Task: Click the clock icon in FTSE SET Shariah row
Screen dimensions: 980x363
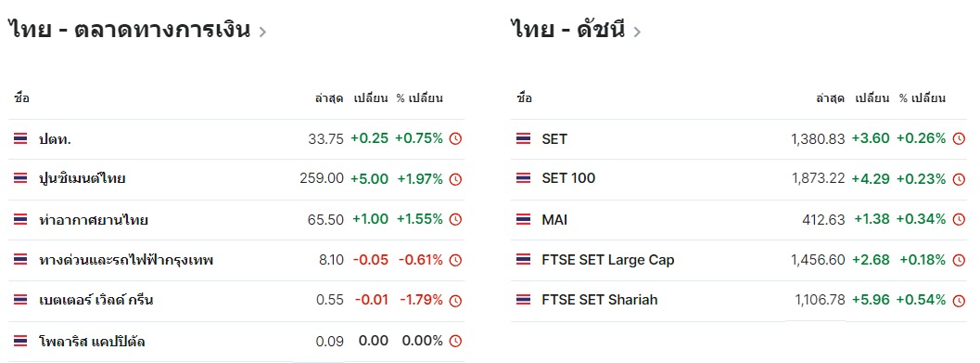Action: 959,301
